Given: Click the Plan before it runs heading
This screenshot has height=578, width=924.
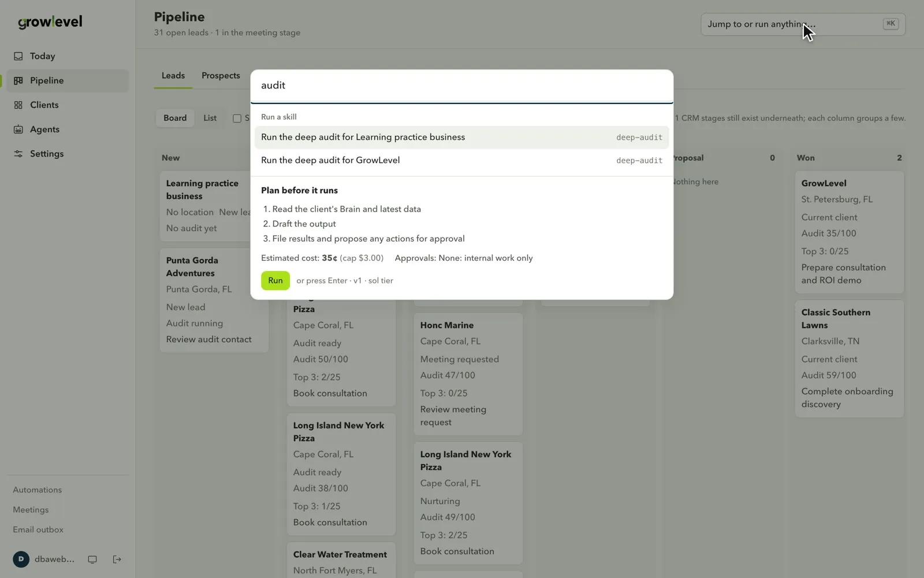Looking at the screenshot, I should (299, 190).
